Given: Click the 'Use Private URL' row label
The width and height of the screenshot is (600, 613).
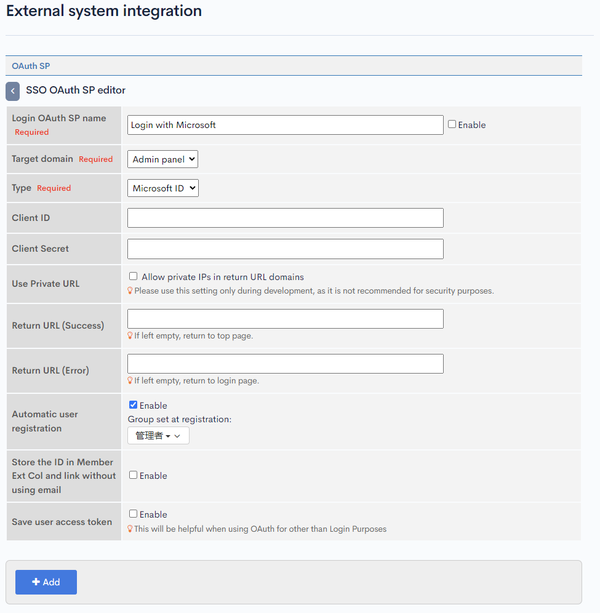Looking at the screenshot, I should 45,284.
